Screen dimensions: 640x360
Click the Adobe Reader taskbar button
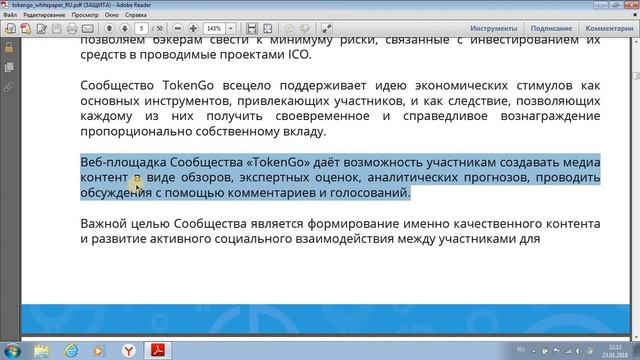pos(158,351)
